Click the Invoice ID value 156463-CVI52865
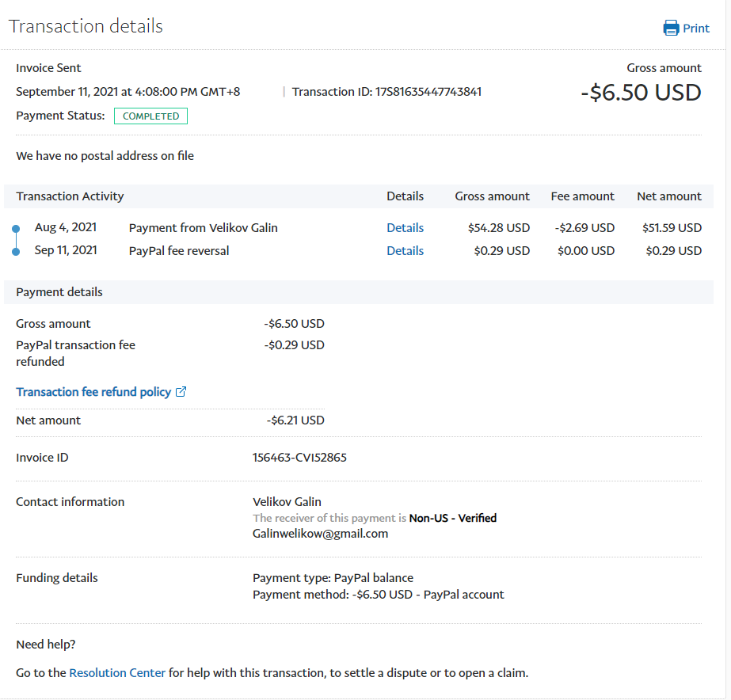 pyautogui.click(x=299, y=458)
